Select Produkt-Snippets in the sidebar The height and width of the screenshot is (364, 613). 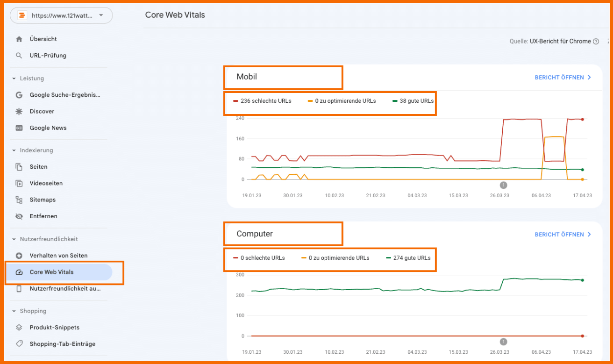click(x=54, y=328)
